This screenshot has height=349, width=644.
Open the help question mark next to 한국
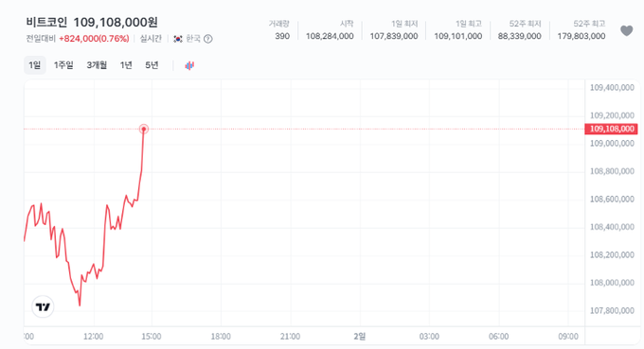pos(208,39)
